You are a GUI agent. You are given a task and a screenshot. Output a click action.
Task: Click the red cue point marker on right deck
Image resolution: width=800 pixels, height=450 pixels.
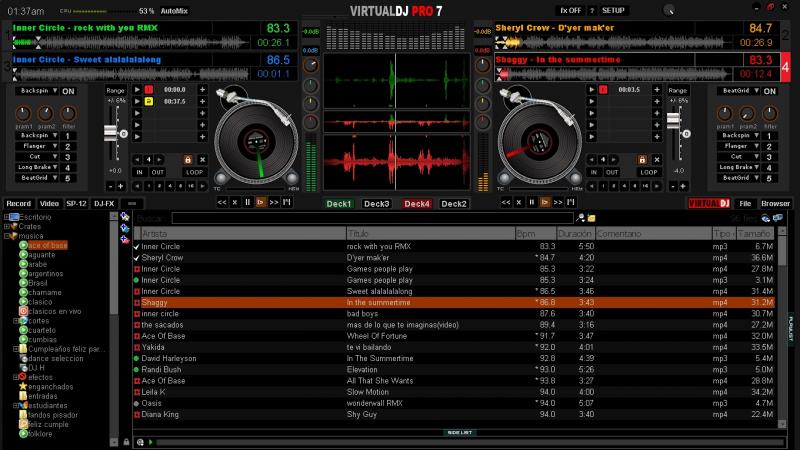(x=603, y=90)
